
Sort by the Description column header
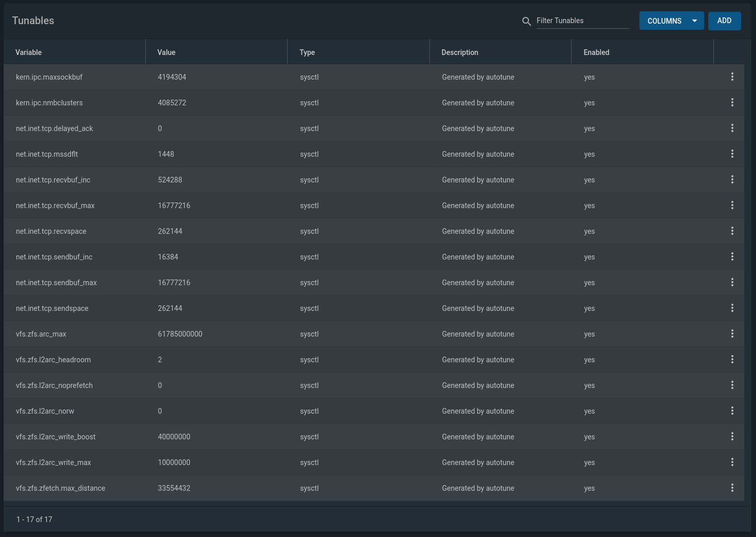[460, 52]
